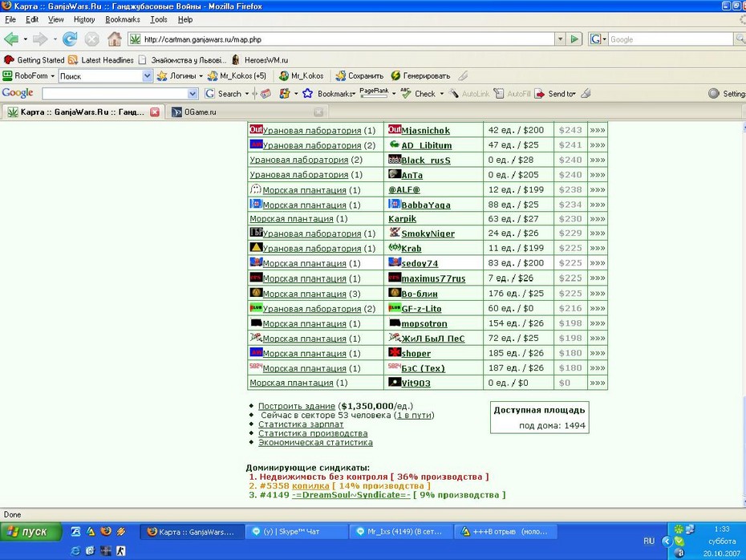Image resolution: width=746 pixels, height=560 pixels.
Task: Switch to the Skype Чат taskbar window
Action: pos(298,532)
